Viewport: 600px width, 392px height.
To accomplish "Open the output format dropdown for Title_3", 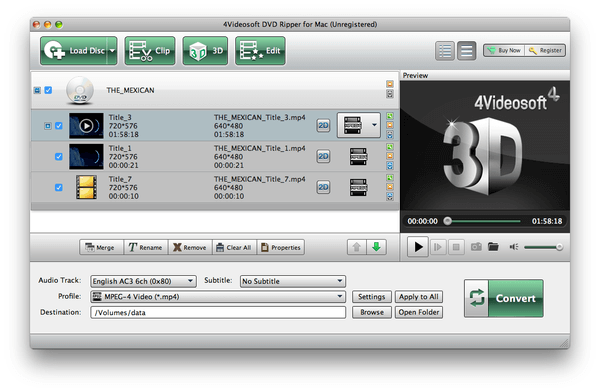I will [359, 125].
